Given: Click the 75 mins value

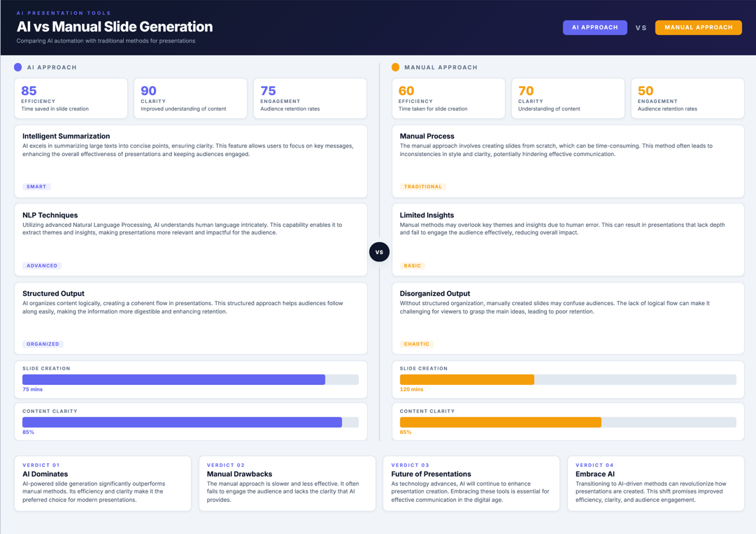Looking at the screenshot, I should coord(33,390).
